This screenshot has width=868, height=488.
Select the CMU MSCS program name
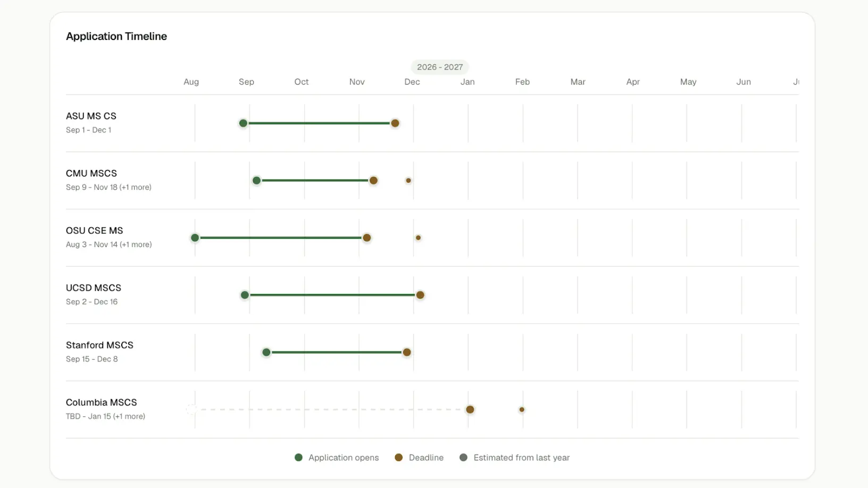91,173
